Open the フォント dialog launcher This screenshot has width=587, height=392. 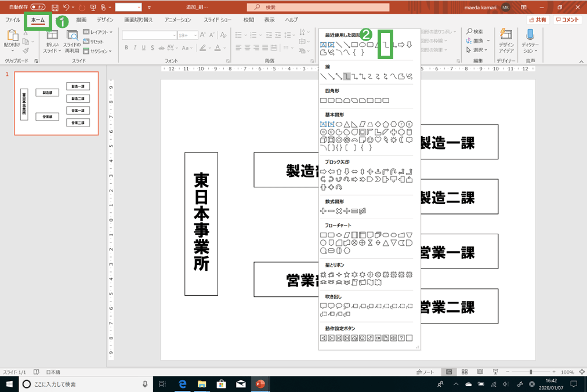(x=228, y=61)
